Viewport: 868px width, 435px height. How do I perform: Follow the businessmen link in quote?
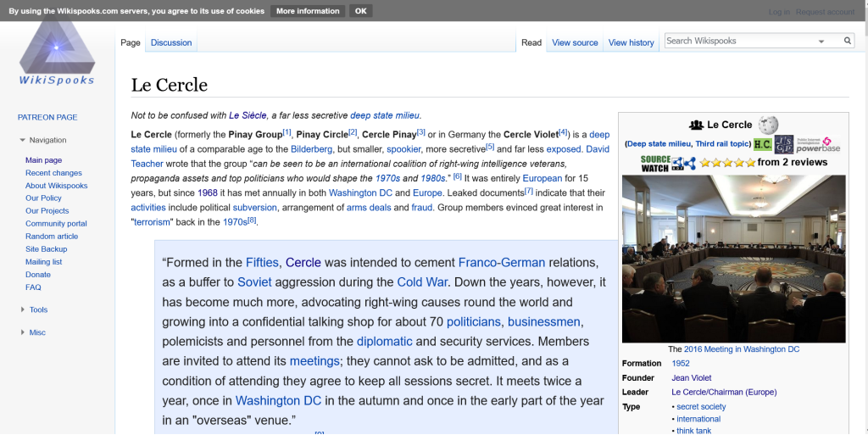(543, 322)
